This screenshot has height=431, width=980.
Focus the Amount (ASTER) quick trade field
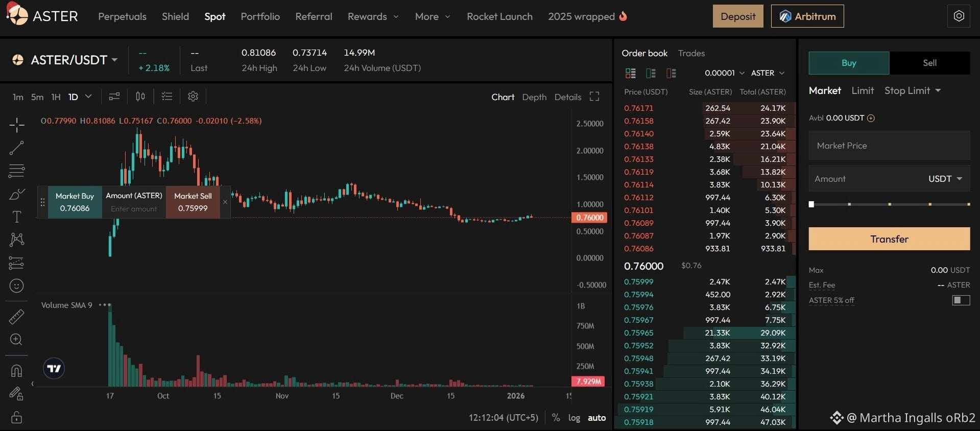(x=134, y=208)
